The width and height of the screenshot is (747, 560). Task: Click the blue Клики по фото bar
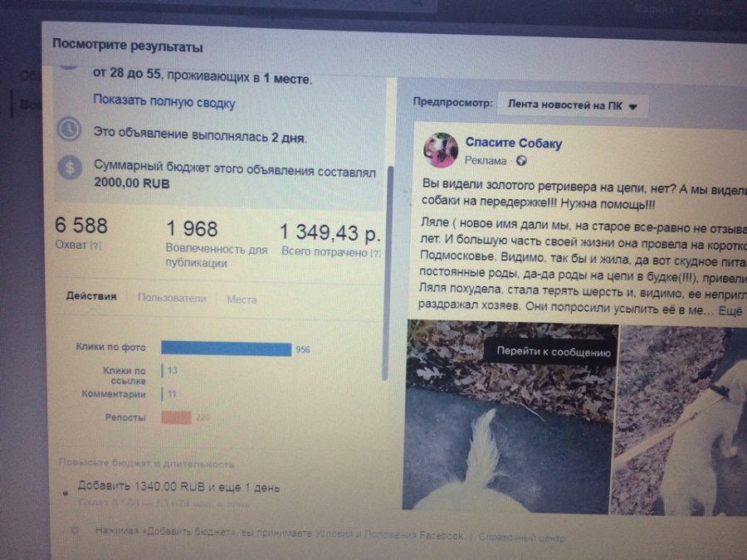pos(227,348)
